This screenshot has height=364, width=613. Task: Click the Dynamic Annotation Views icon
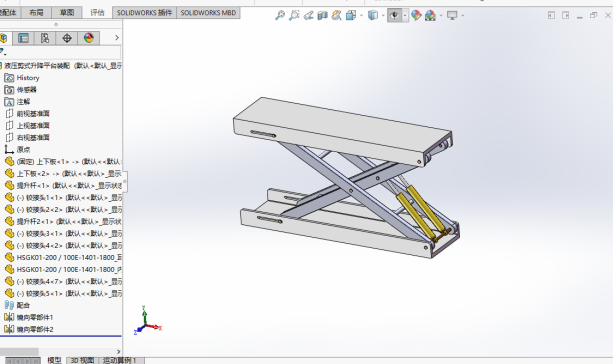337,15
